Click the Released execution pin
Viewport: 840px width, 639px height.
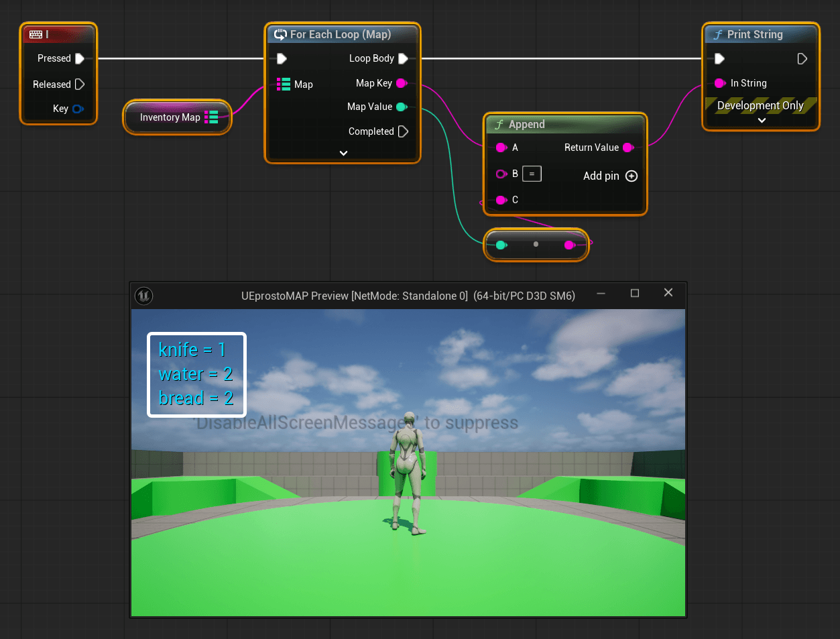[x=79, y=84]
